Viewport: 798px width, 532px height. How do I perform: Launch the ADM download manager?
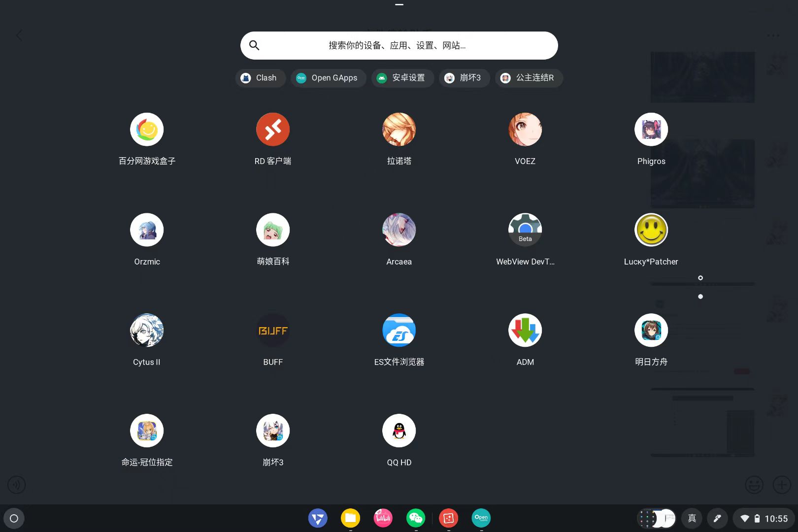point(525,331)
